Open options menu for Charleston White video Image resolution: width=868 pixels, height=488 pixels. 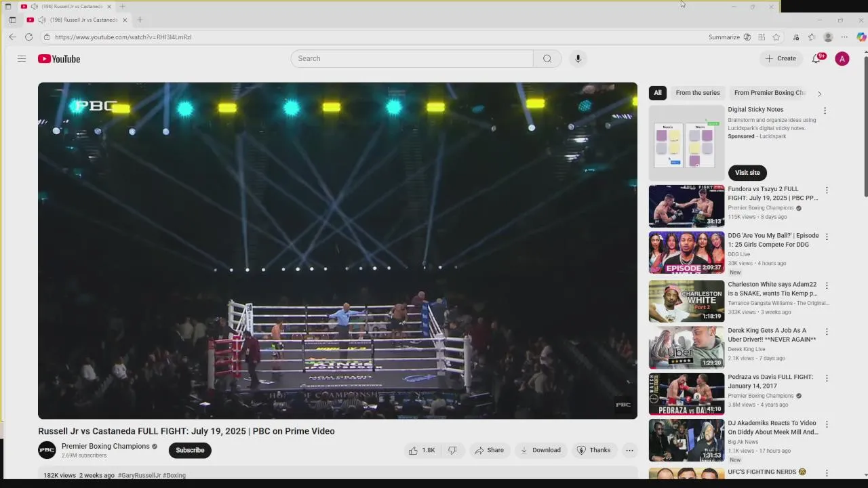tap(827, 285)
